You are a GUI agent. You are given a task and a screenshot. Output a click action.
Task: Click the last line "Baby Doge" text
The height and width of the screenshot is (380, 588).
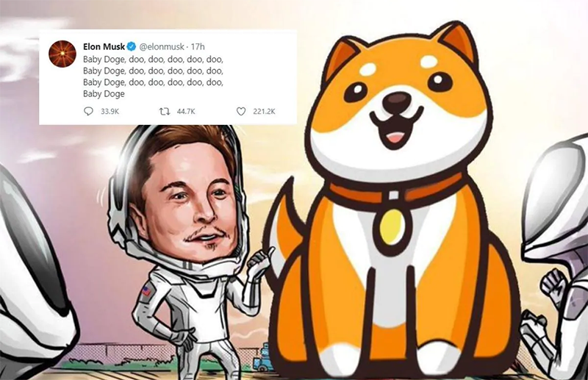point(104,94)
